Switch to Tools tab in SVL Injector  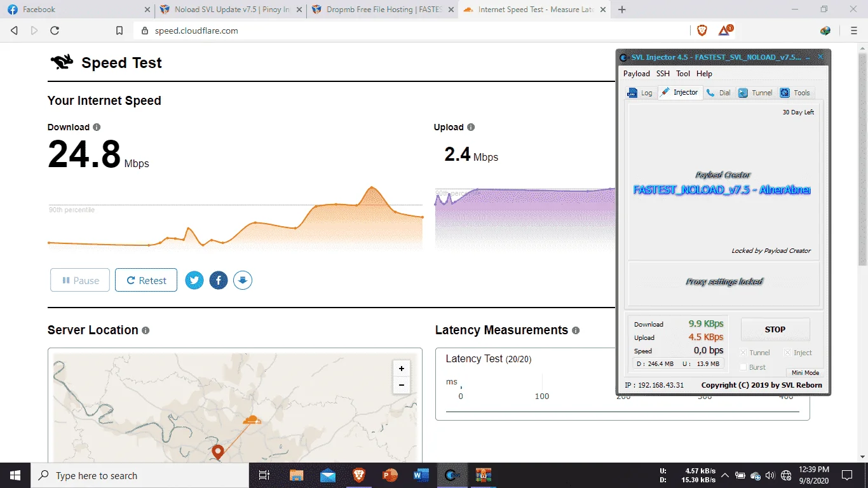click(796, 93)
